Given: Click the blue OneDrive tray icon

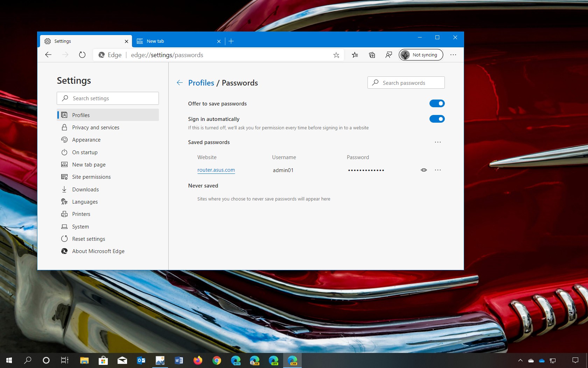Looking at the screenshot, I should (x=542, y=361).
